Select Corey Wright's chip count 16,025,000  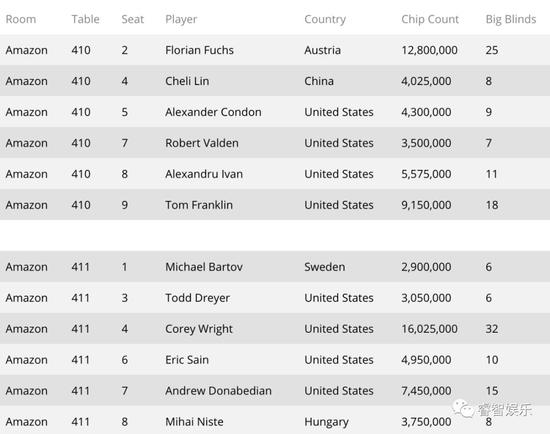(x=429, y=329)
